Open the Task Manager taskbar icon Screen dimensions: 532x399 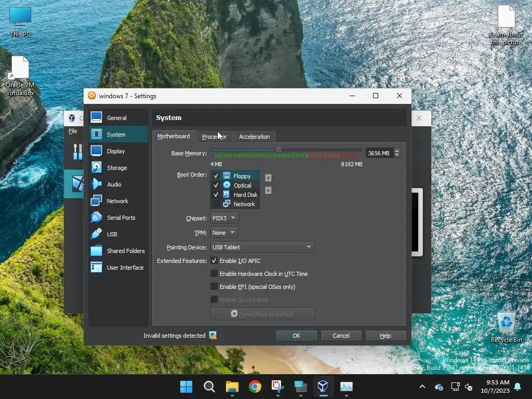pyautogui.click(x=346, y=387)
